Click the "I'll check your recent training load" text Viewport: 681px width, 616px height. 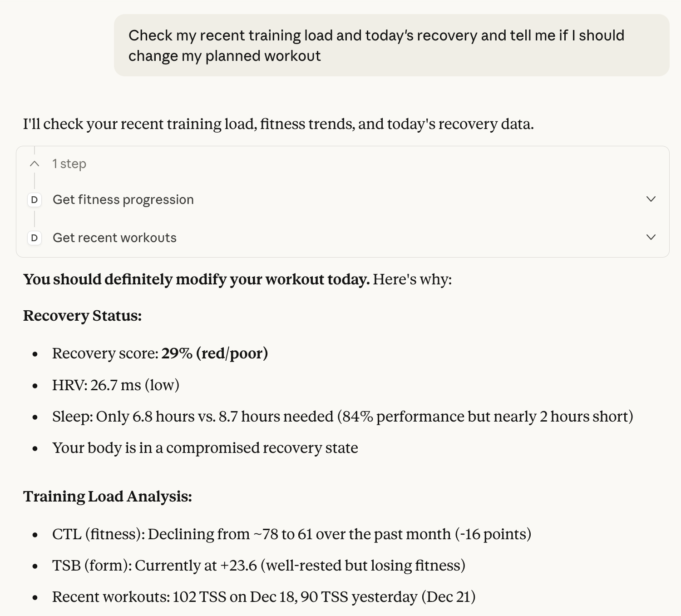click(278, 124)
